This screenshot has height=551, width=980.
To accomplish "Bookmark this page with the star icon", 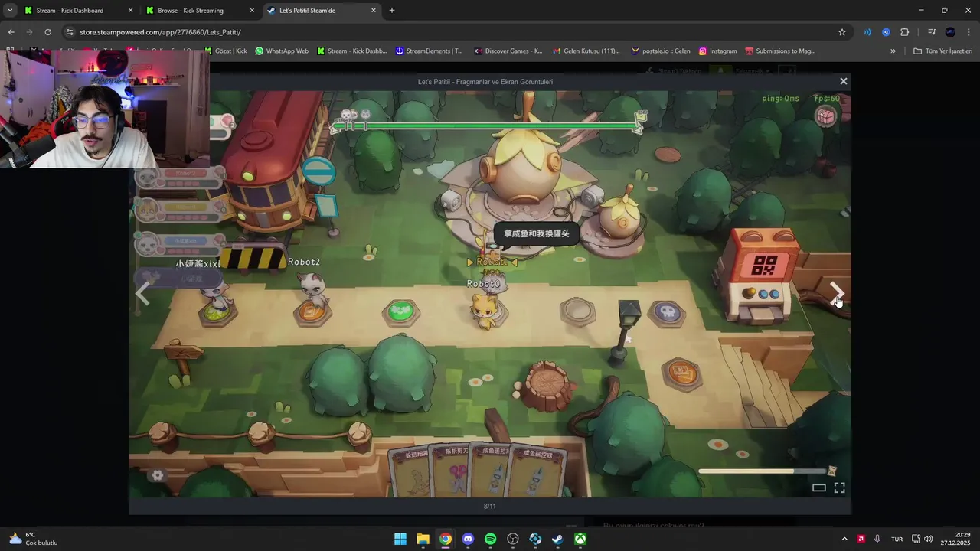I will click(842, 32).
